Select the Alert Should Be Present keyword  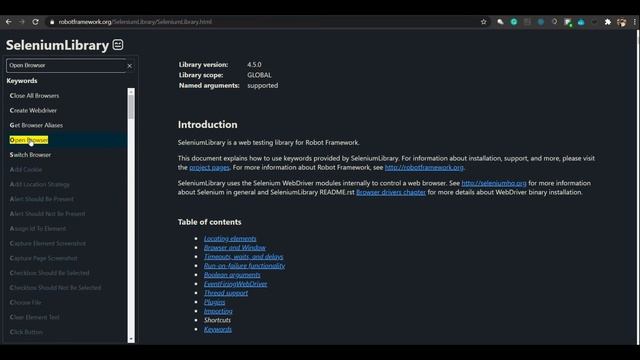coord(42,199)
